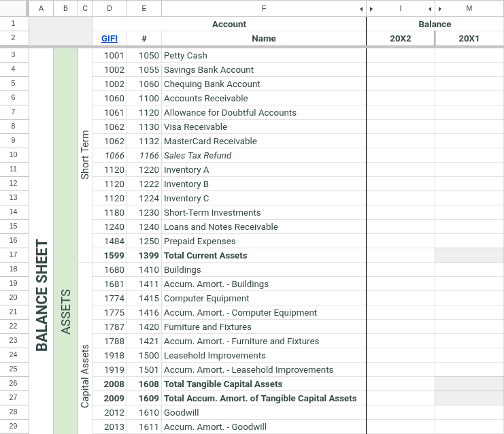Select column F header
The height and width of the screenshot is (434, 504).
(263, 8)
